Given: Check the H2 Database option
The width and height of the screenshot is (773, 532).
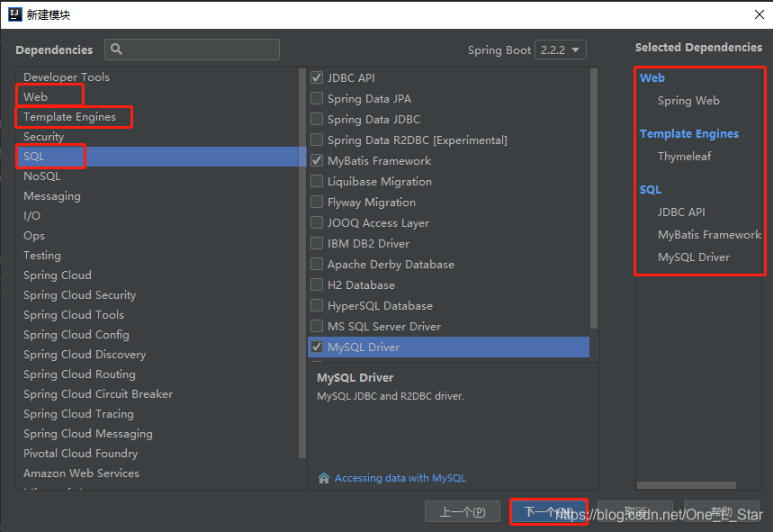Looking at the screenshot, I should click(317, 284).
